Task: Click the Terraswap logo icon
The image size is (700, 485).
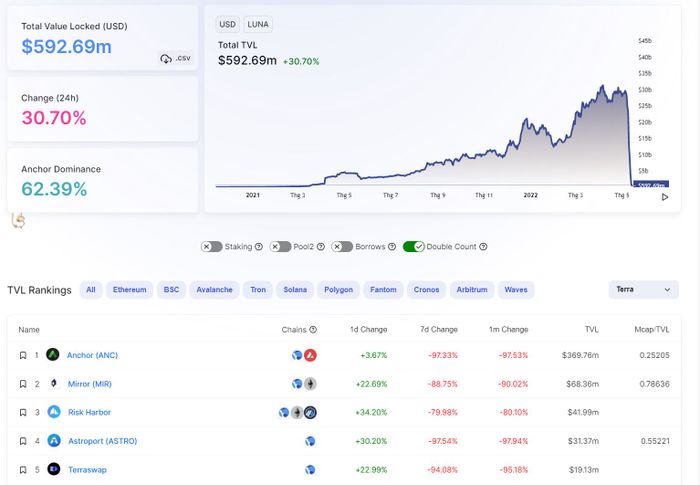Action: point(53,469)
